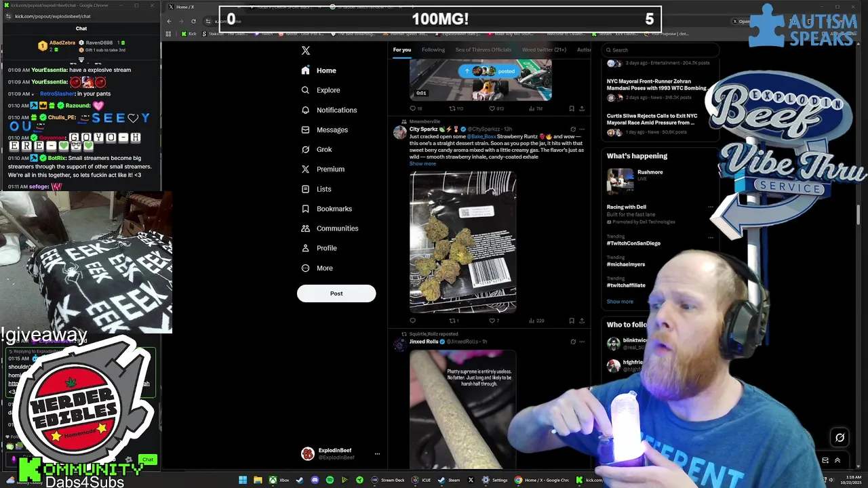This screenshot has height=488, width=868.
Task: View analytics for City Sparkz post showing 229
Action: pyautogui.click(x=536, y=321)
